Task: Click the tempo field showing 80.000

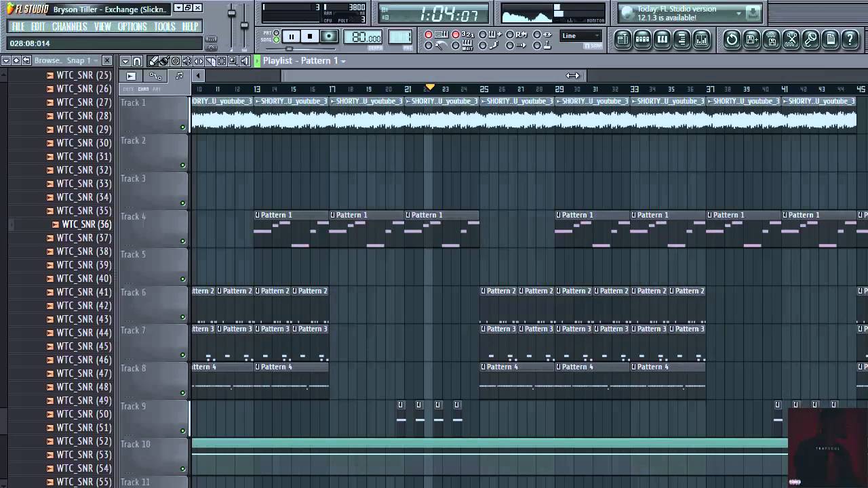Action: pos(363,38)
